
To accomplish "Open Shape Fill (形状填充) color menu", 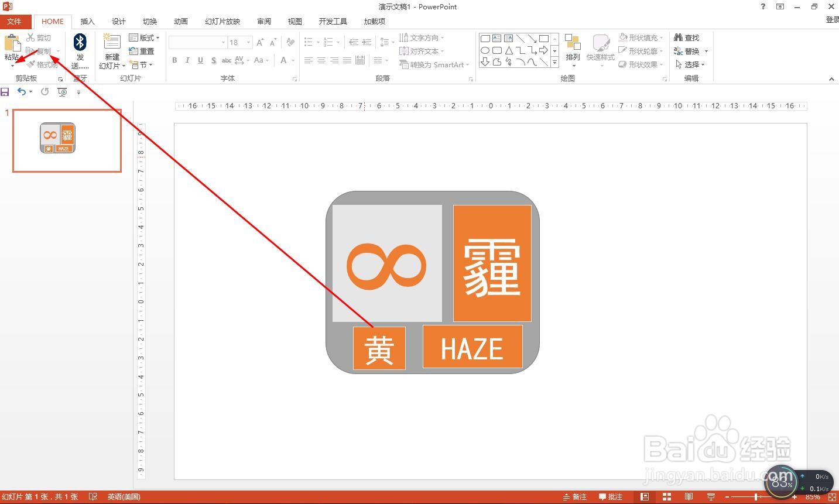I will (x=641, y=37).
